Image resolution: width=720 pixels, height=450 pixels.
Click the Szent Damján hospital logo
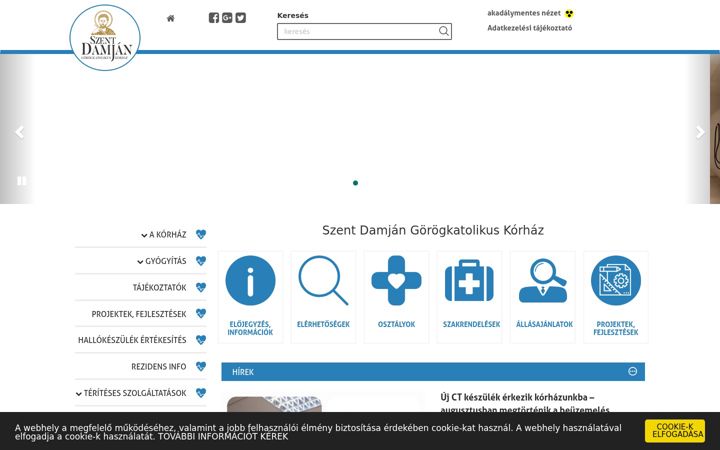click(x=105, y=38)
